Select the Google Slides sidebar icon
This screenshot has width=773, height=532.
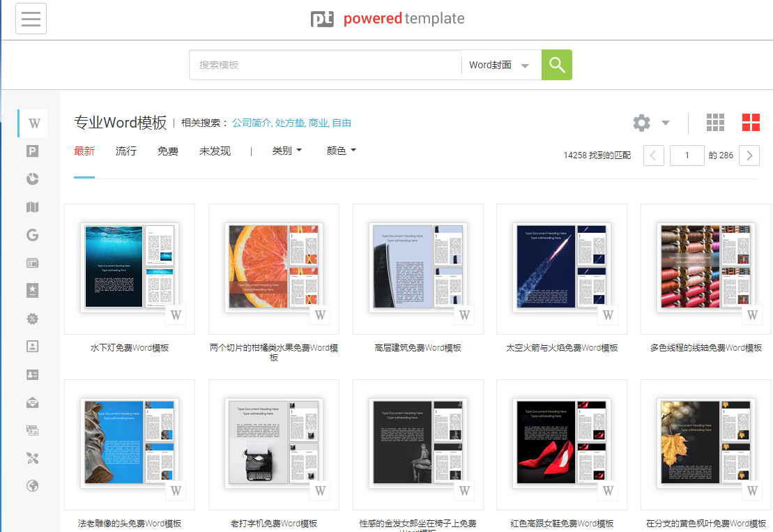pyautogui.click(x=33, y=235)
